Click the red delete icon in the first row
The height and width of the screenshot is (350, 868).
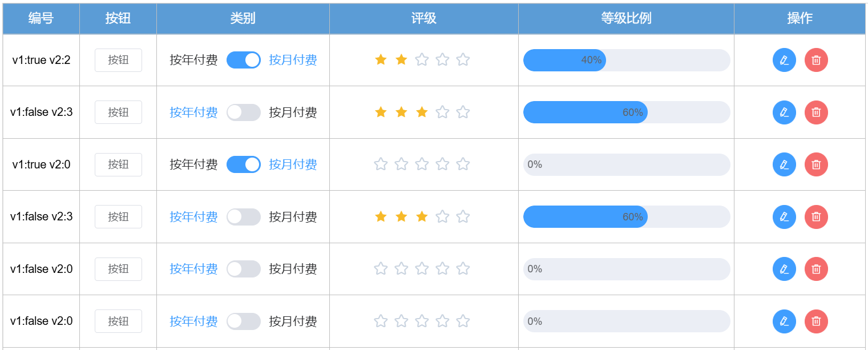click(x=816, y=60)
